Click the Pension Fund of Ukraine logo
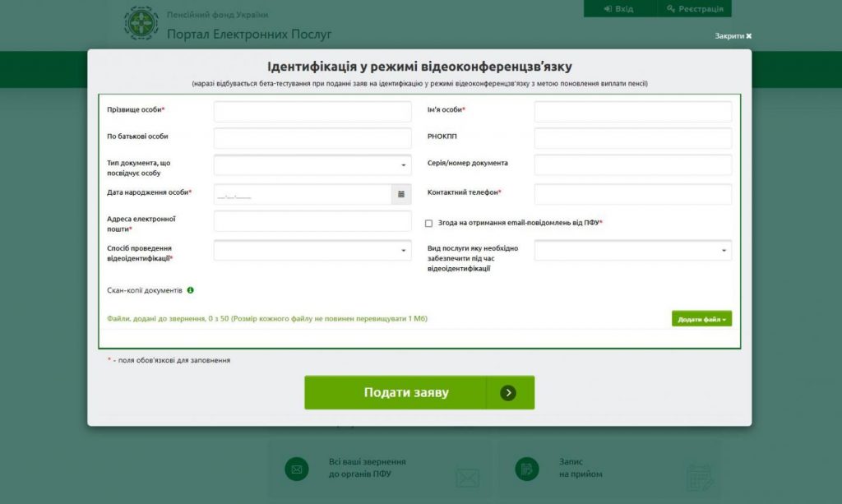This screenshot has width=842, height=504. pyautogui.click(x=141, y=21)
